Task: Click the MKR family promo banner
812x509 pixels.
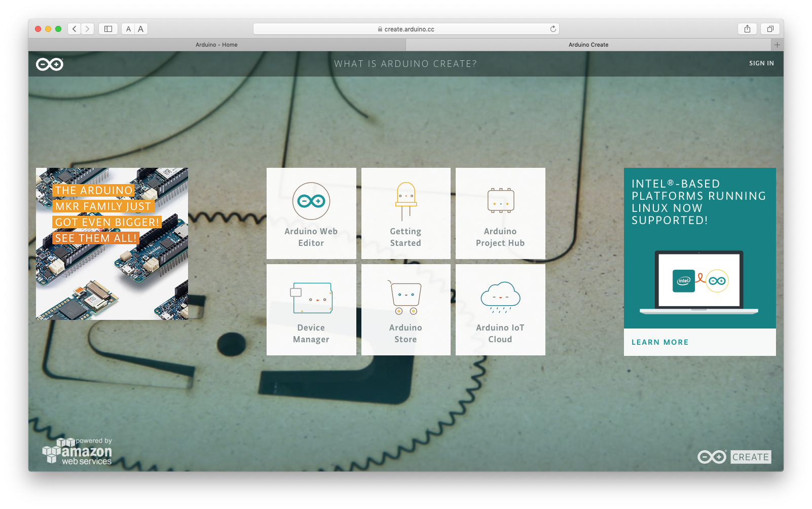Action: [x=112, y=244]
